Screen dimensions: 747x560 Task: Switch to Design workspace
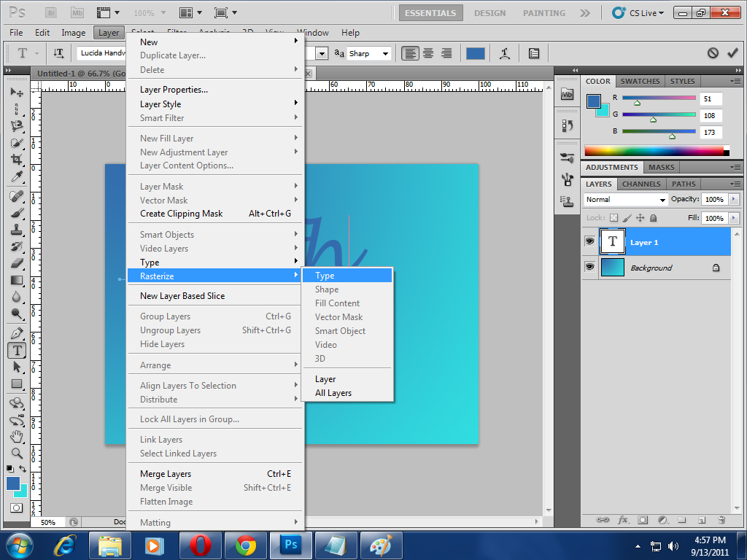(x=489, y=13)
